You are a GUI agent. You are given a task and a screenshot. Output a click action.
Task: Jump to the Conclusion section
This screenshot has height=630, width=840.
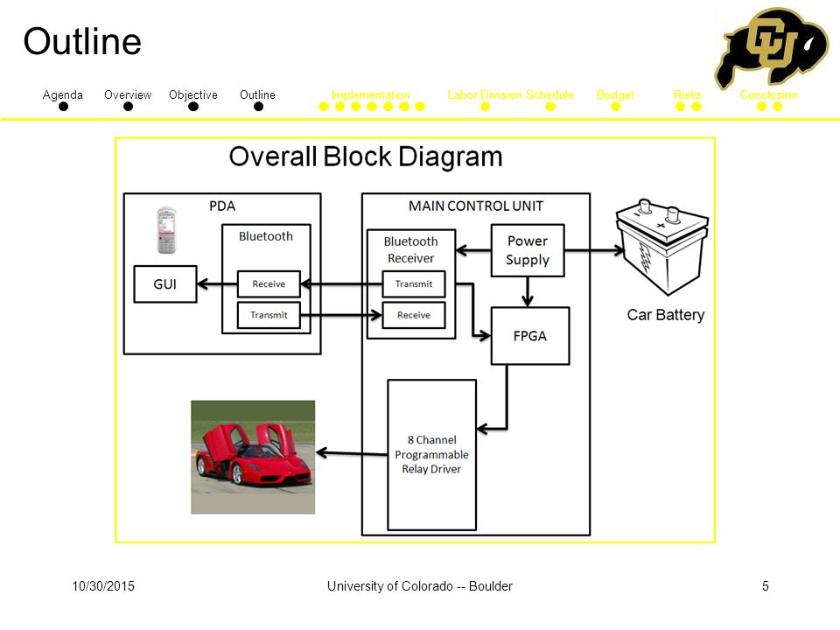769,94
